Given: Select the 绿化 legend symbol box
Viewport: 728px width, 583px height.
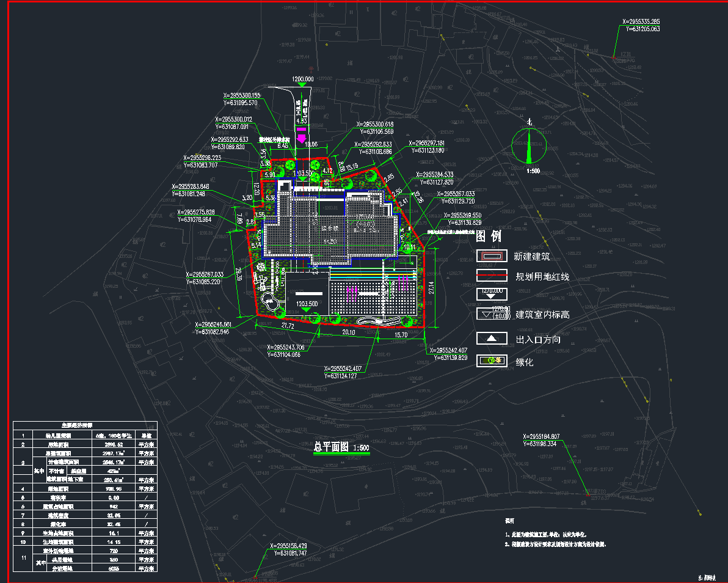Looking at the screenshot, I should [492, 361].
